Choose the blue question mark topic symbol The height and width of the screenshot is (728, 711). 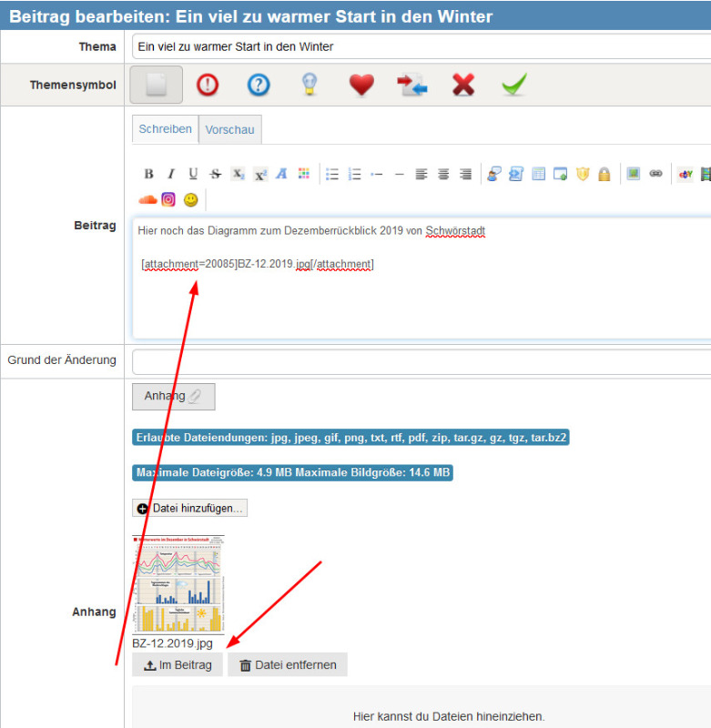coord(259,85)
